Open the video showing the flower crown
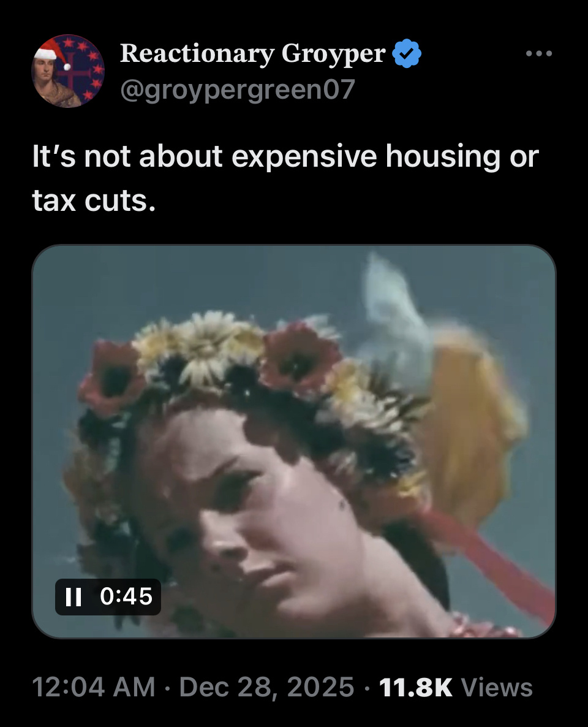The width and height of the screenshot is (588, 727). pos(294,441)
